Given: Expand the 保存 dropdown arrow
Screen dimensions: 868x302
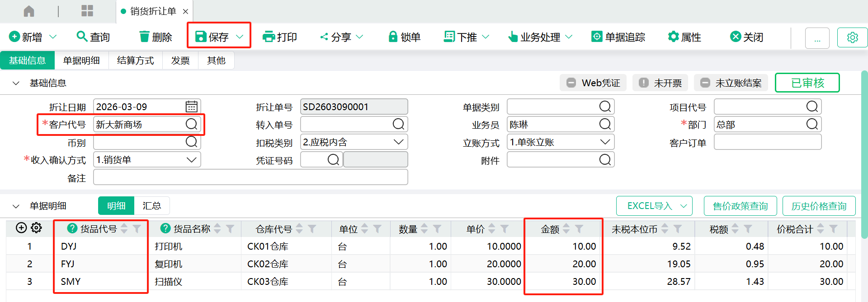Looking at the screenshot, I should click(240, 37).
